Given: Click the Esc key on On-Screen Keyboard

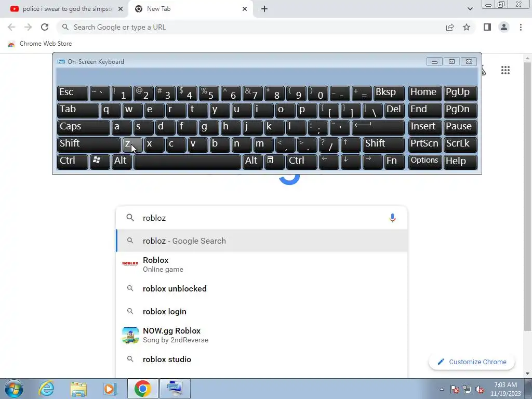Looking at the screenshot, I should (73, 93).
